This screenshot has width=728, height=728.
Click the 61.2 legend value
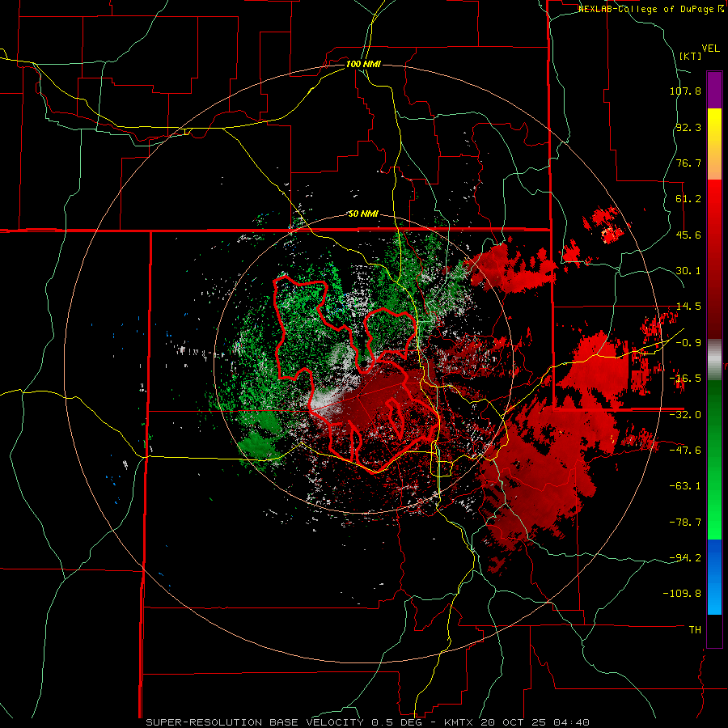[x=688, y=199]
